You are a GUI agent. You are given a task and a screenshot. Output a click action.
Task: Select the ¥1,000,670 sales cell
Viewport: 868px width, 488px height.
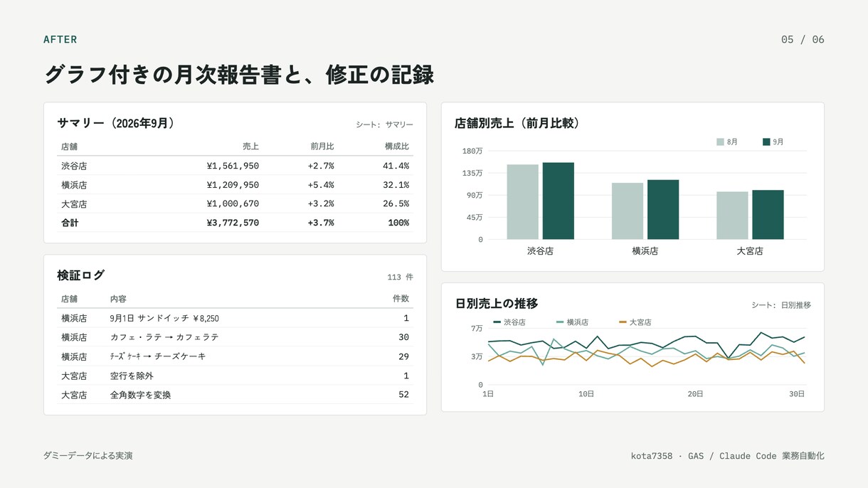tap(233, 204)
